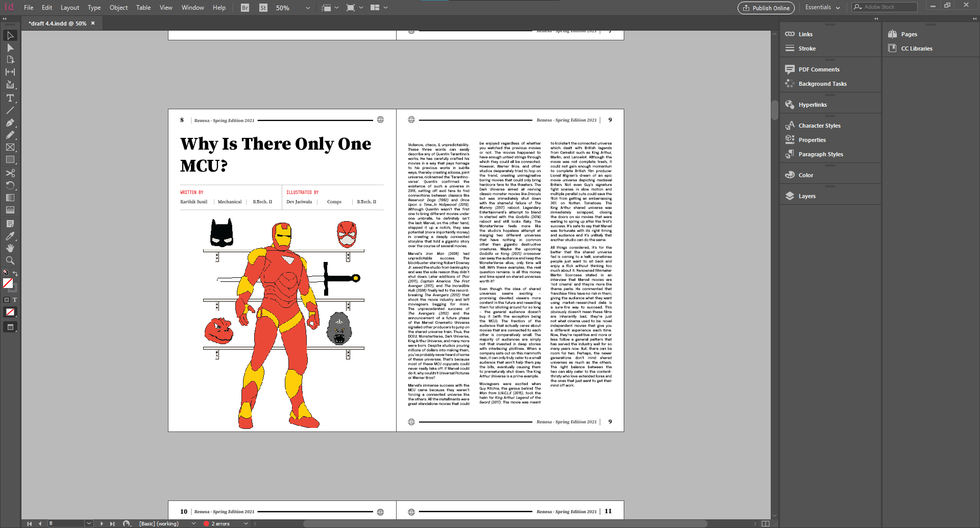This screenshot has height=528, width=980.
Task: Click the Publish Online button
Action: pyautogui.click(x=766, y=8)
